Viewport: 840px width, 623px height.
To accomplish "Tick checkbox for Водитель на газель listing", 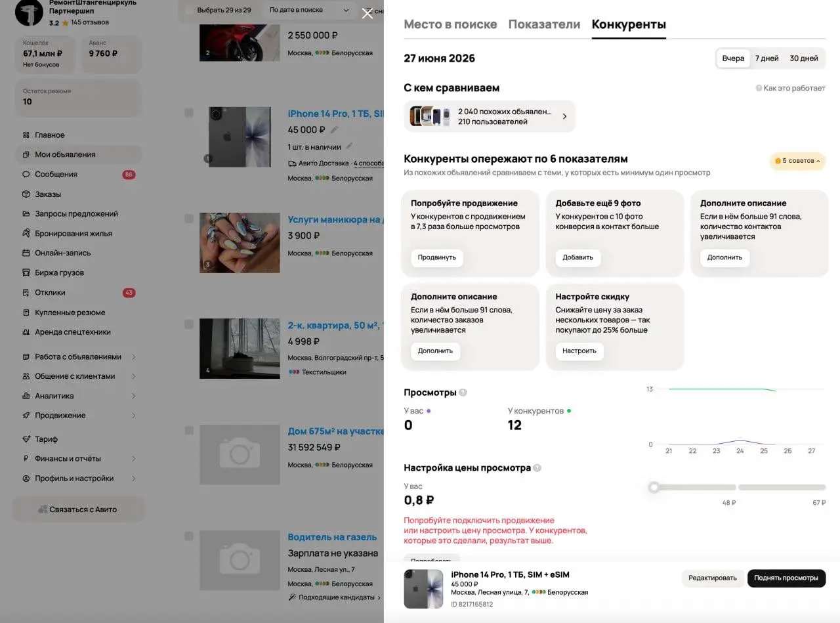I will 189,536.
